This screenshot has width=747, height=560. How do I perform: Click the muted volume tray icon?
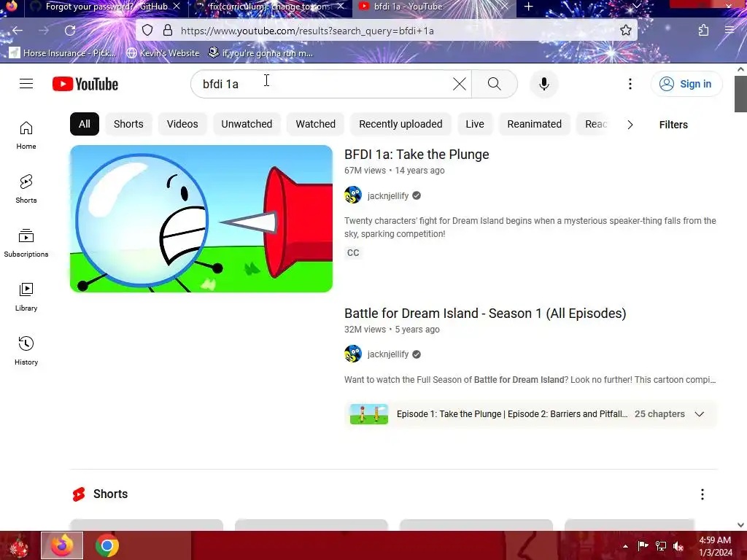tap(678, 546)
